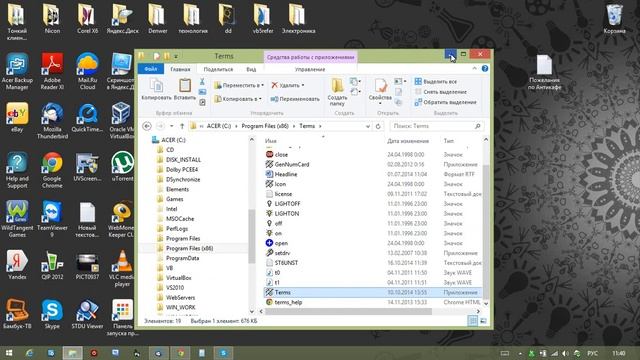The height and width of the screenshot is (360, 640).
Task: Collapse the ribbon with chevron arrow
Action: (474, 69)
